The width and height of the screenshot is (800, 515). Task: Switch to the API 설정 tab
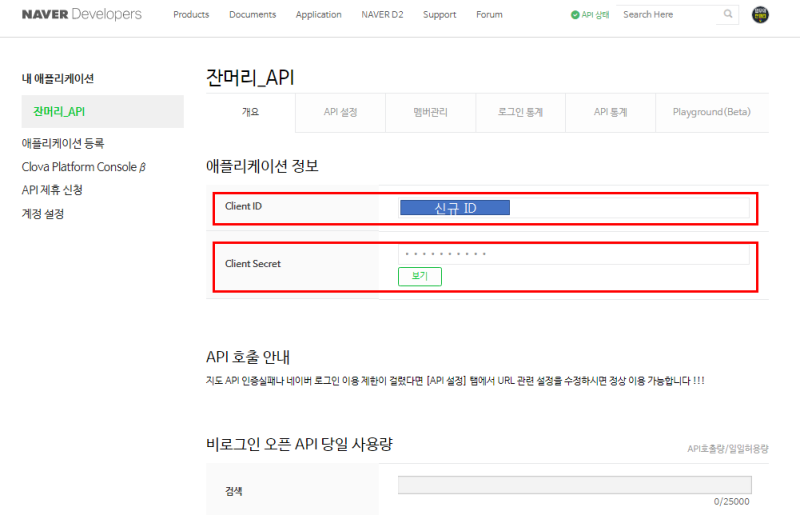[x=340, y=112]
